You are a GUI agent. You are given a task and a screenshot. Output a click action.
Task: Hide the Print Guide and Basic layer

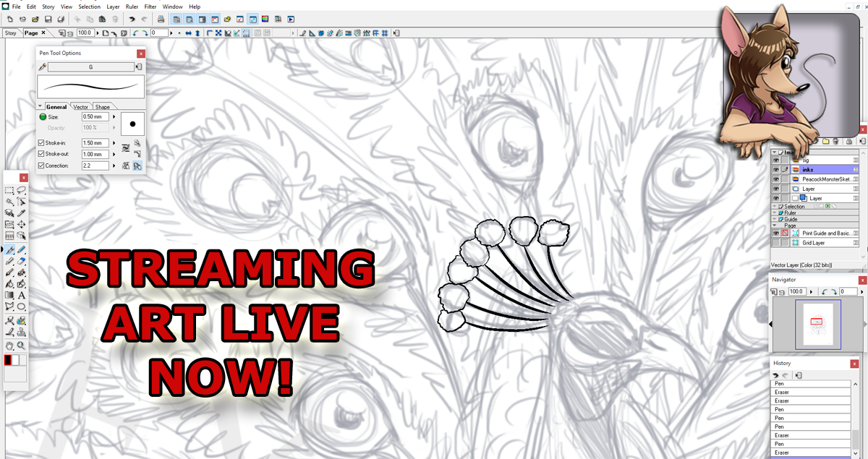(x=776, y=233)
